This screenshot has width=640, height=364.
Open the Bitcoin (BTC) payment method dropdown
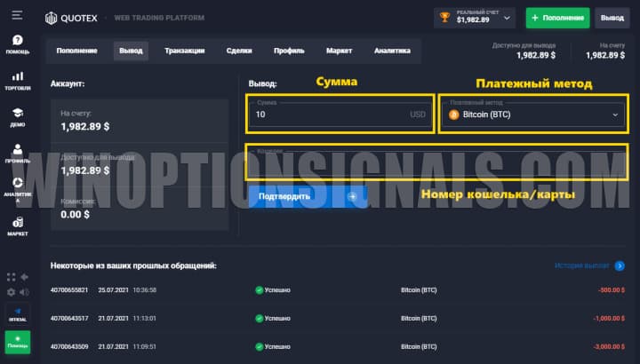tap(533, 115)
